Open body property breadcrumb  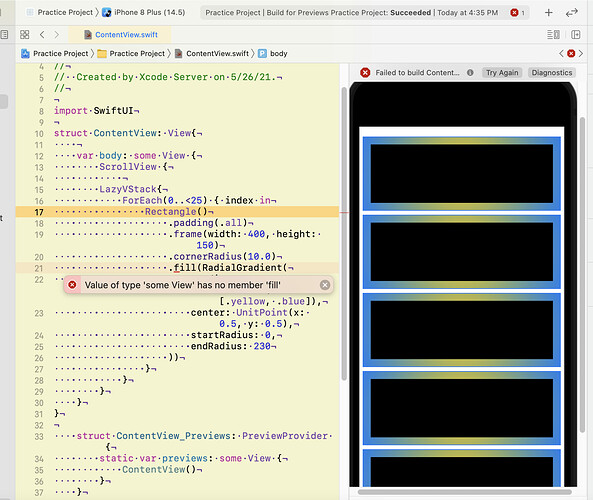(x=273, y=54)
